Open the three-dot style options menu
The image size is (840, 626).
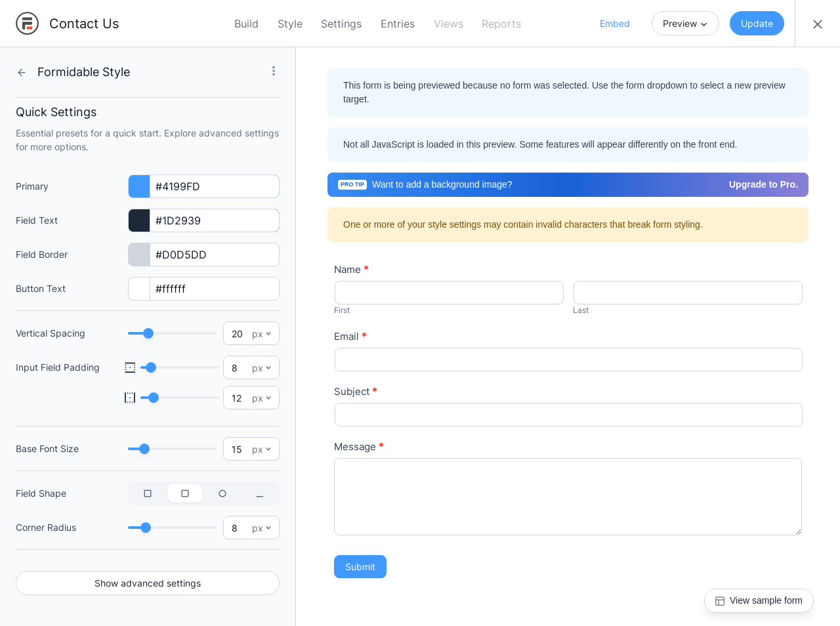(x=274, y=71)
